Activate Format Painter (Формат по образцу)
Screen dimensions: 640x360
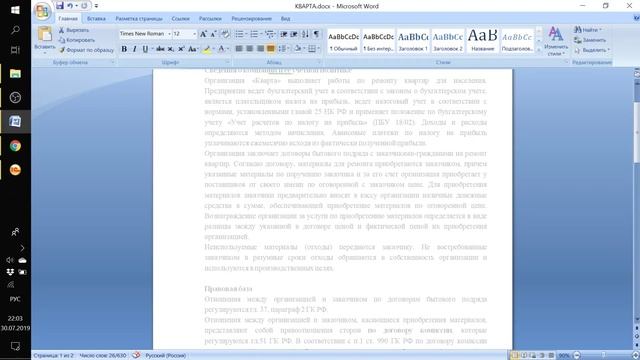pyautogui.click(x=86, y=50)
